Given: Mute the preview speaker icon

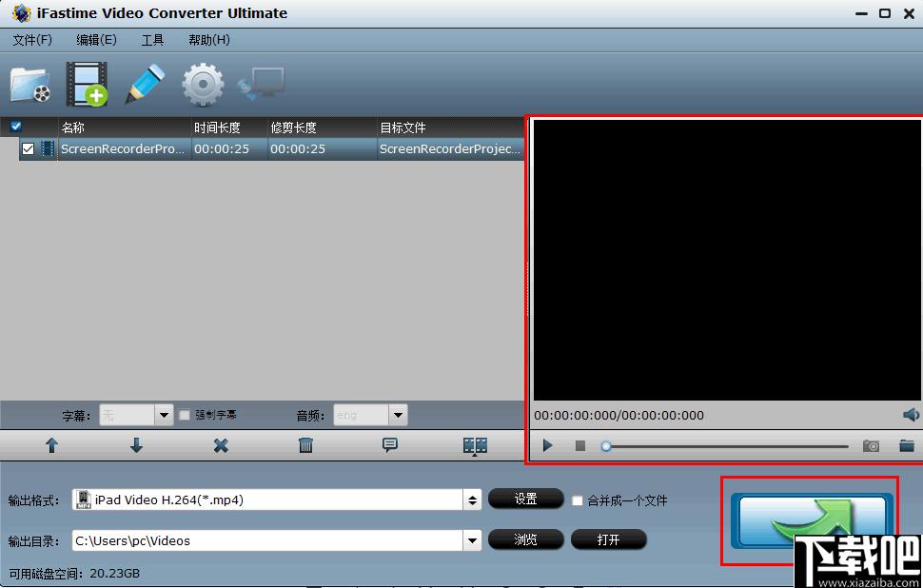Looking at the screenshot, I should (911, 415).
